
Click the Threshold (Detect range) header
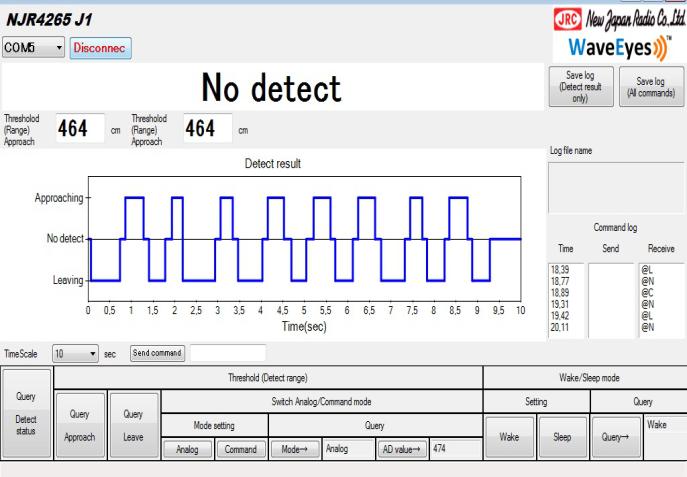[268, 378]
